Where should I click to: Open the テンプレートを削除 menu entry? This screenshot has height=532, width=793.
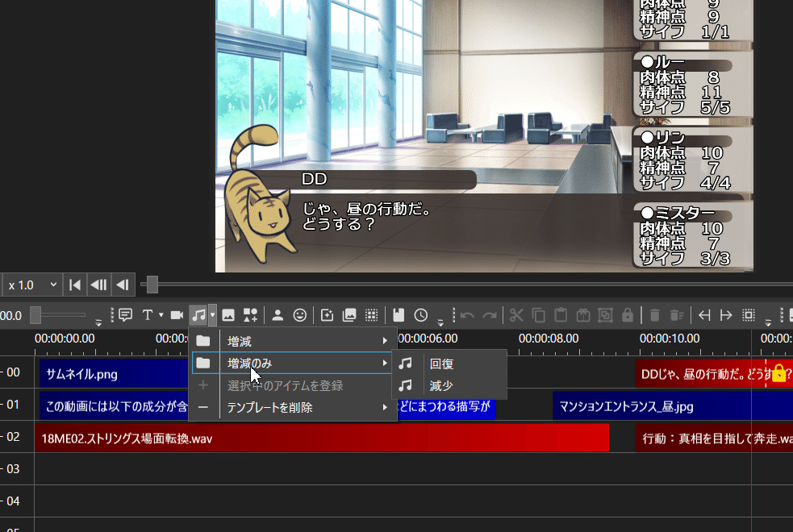pyautogui.click(x=291, y=407)
